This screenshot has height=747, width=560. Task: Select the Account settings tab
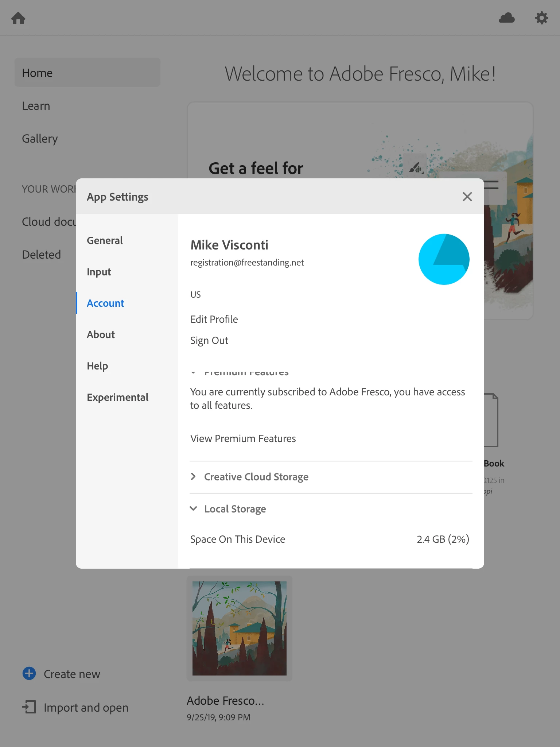105,303
